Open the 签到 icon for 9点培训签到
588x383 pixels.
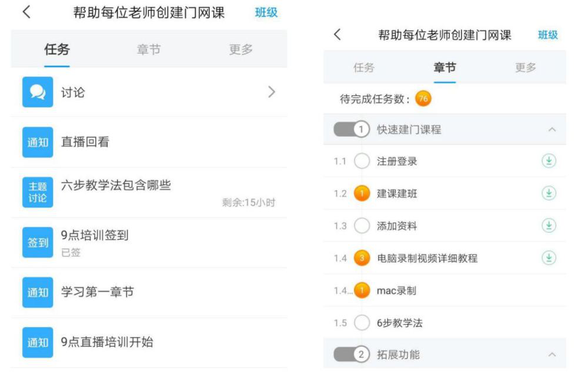pos(38,243)
